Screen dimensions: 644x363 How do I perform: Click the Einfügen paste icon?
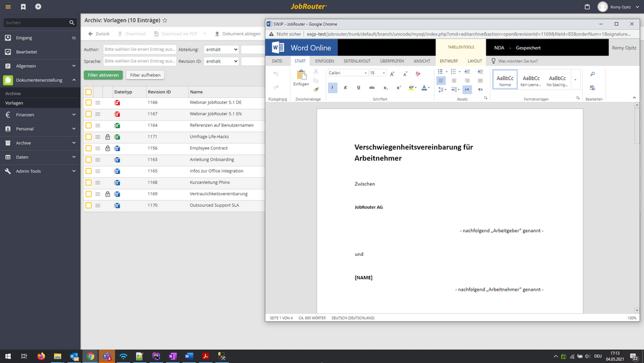[x=301, y=75]
